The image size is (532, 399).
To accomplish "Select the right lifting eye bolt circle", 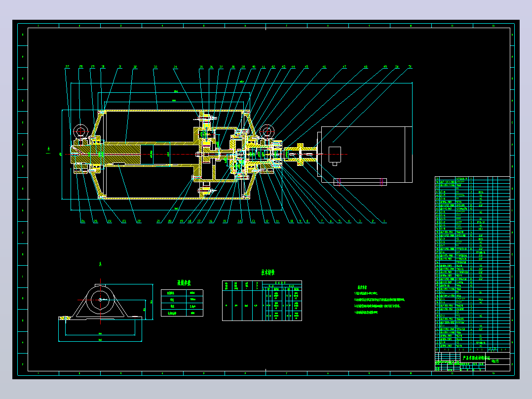I will click(x=266, y=131).
